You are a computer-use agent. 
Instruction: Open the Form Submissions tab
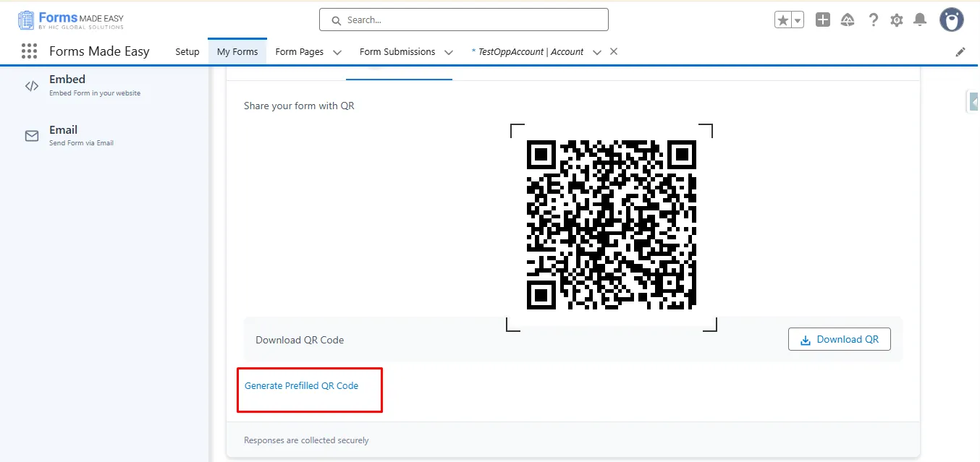397,52
